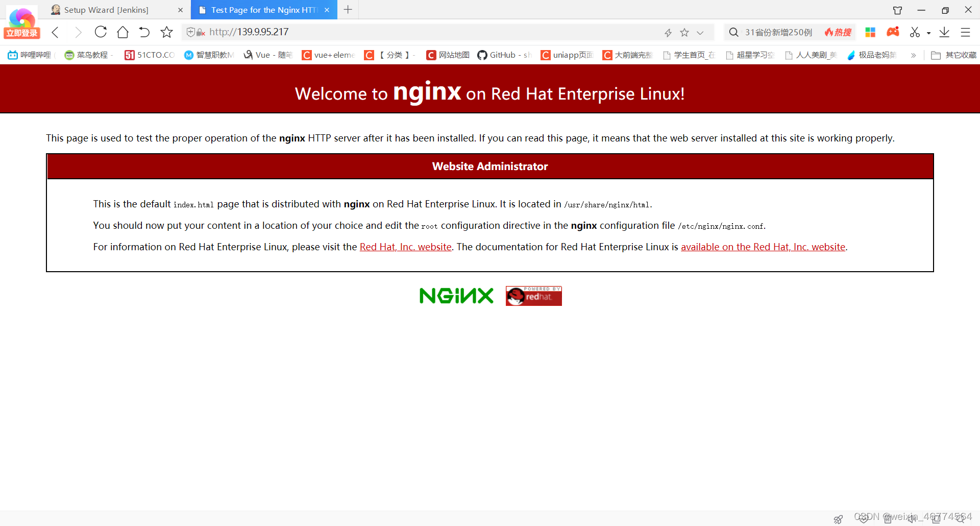
Task: Reload the nginx test page
Action: coord(101,32)
